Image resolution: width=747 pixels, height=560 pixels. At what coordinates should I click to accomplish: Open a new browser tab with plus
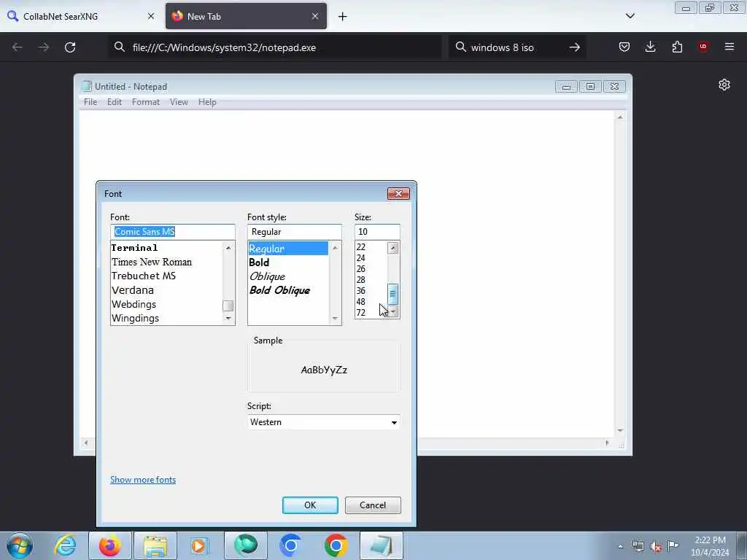(343, 17)
